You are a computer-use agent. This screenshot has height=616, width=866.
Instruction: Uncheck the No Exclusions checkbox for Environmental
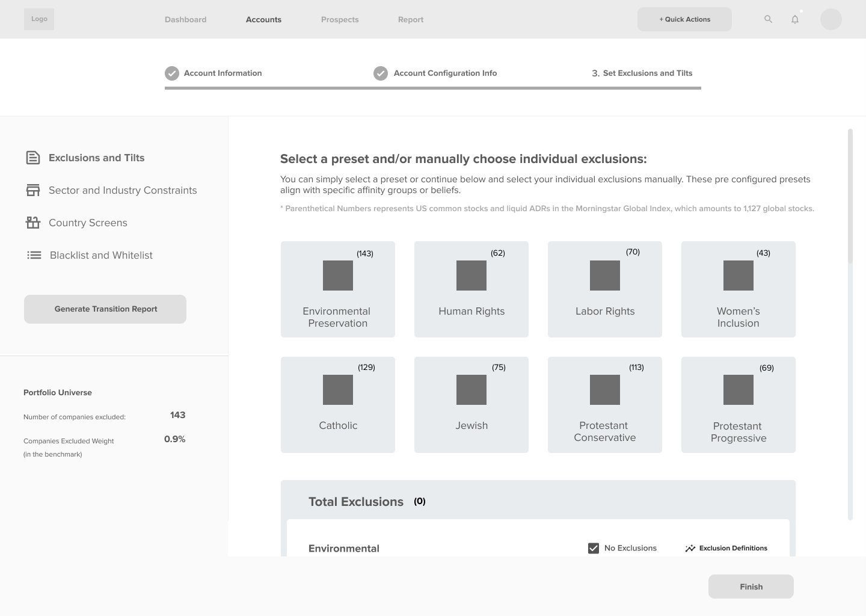(594, 548)
